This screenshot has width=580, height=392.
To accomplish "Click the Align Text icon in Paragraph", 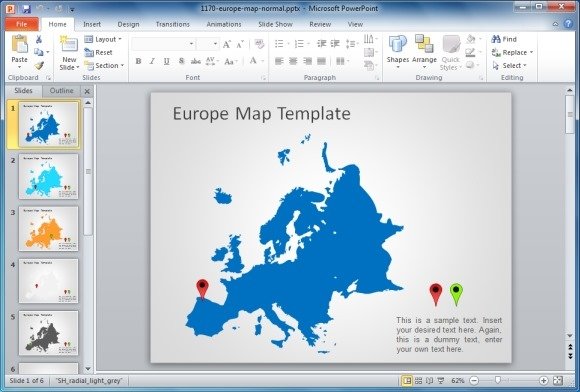I will coord(369,52).
